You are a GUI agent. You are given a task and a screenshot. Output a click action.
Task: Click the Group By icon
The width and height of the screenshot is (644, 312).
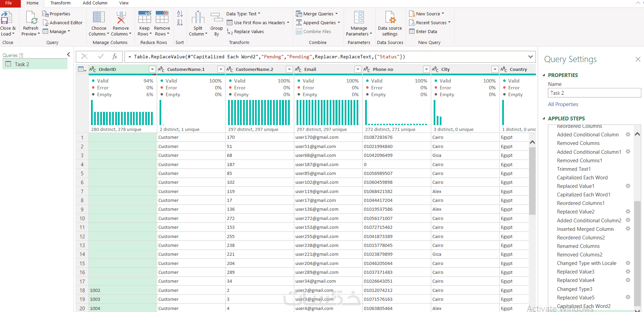[x=216, y=18]
